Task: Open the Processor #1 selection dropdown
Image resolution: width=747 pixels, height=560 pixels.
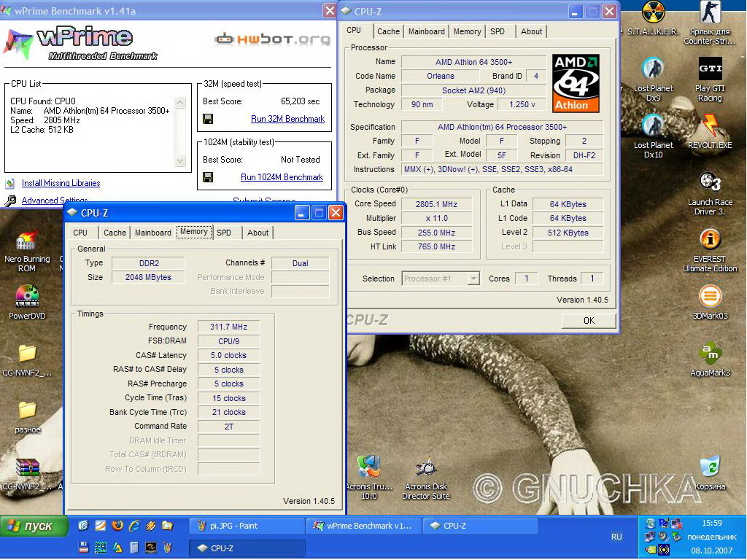Action: click(x=441, y=279)
